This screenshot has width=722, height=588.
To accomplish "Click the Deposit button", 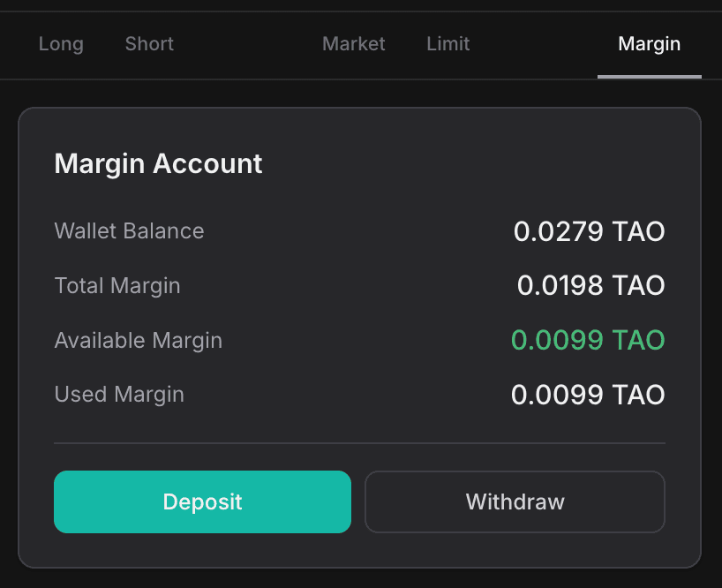I will [x=202, y=501].
